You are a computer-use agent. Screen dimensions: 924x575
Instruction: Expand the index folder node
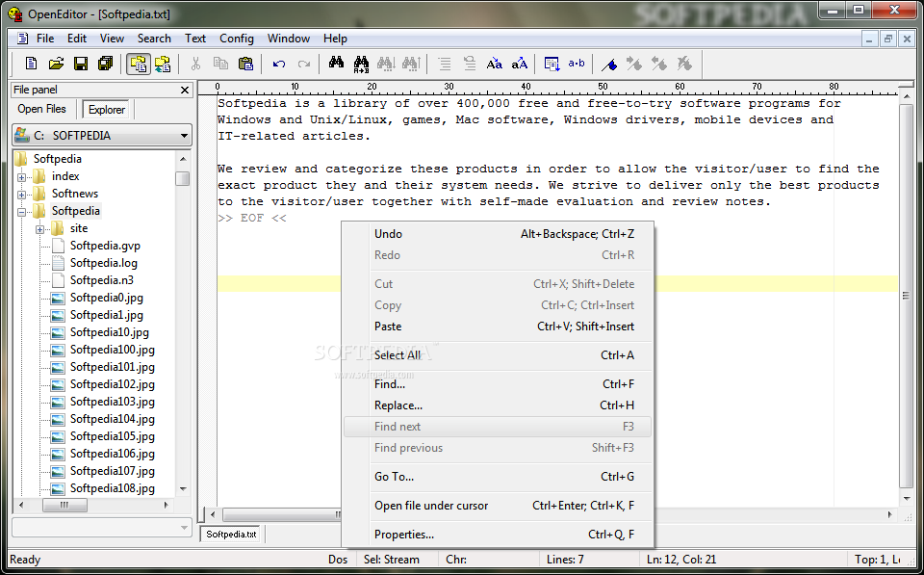[22, 177]
